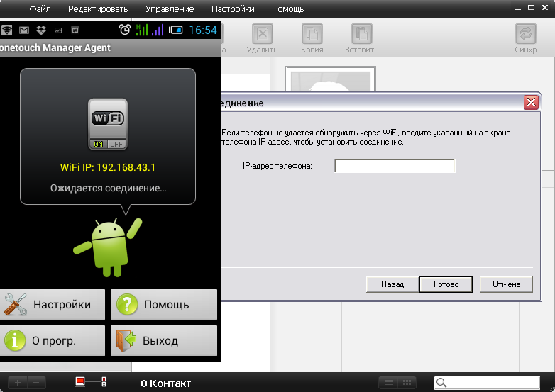
Task: Tap the Выход exit button on phone
Action: [x=164, y=340]
